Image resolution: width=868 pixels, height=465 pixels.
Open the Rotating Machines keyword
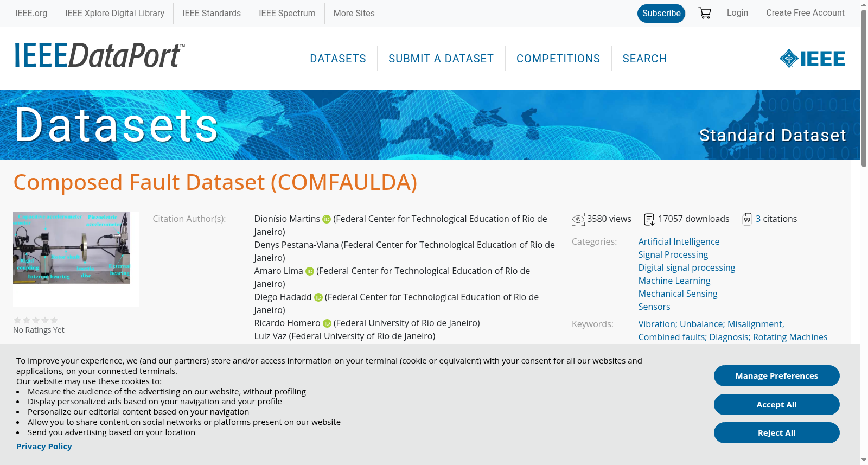tap(790, 337)
